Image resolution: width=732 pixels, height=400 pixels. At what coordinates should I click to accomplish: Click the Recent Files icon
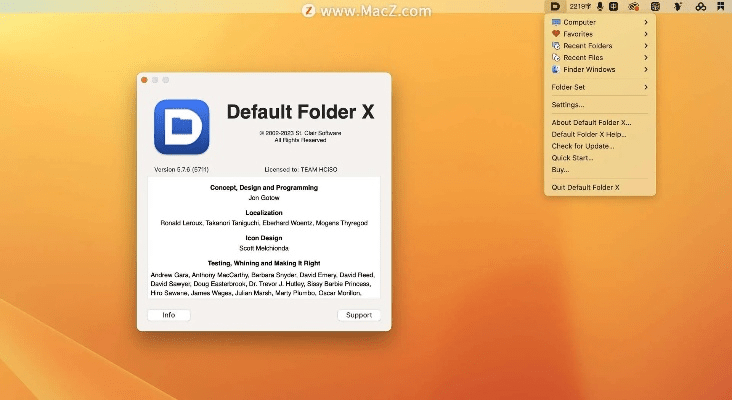(x=556, y=58)
